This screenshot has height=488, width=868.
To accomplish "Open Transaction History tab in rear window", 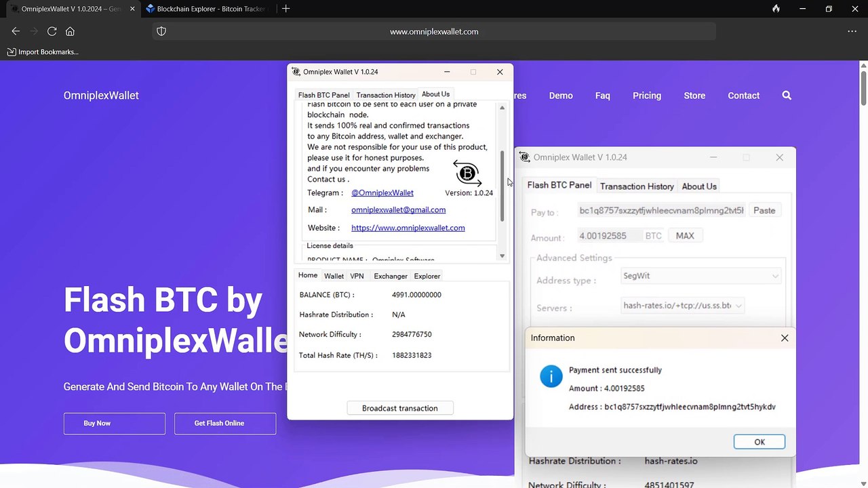I will [x=637, y=186].
